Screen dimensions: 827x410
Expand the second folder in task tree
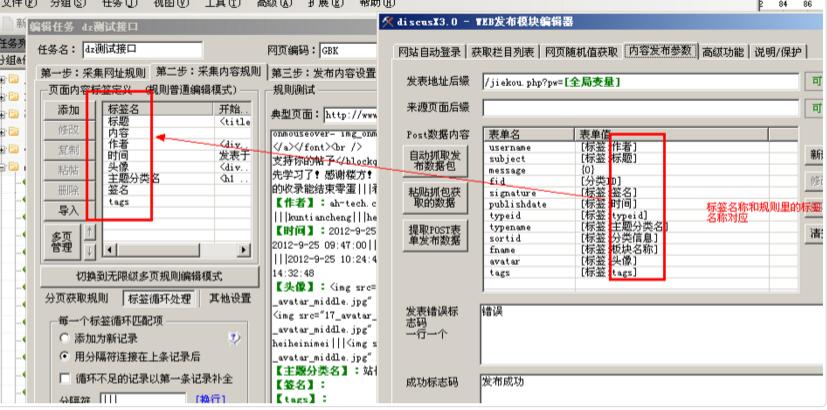(x=3, y=97)
